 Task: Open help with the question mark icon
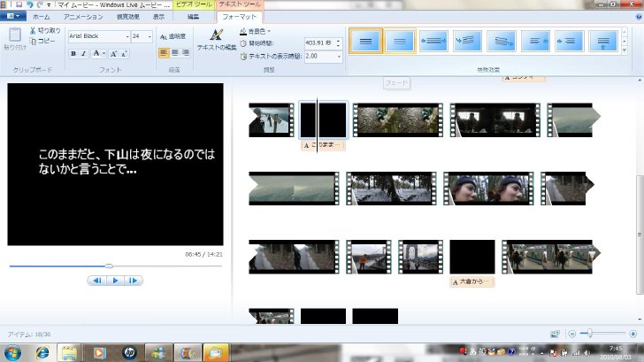[x=639, y=17]
